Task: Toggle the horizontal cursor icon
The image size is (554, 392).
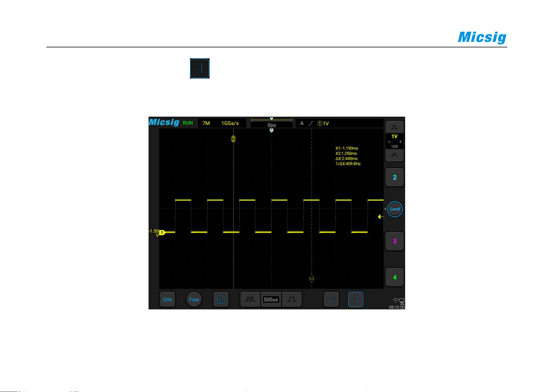Action: (x=331, y=299)
